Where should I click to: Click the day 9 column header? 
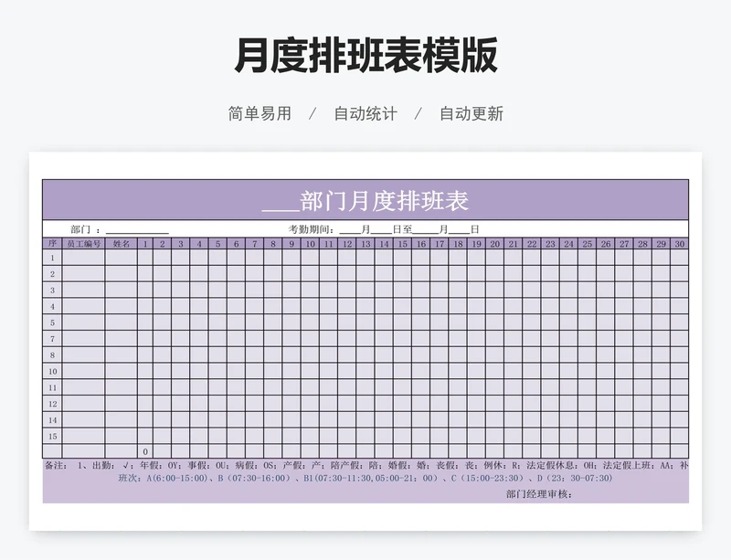(291, 243)
